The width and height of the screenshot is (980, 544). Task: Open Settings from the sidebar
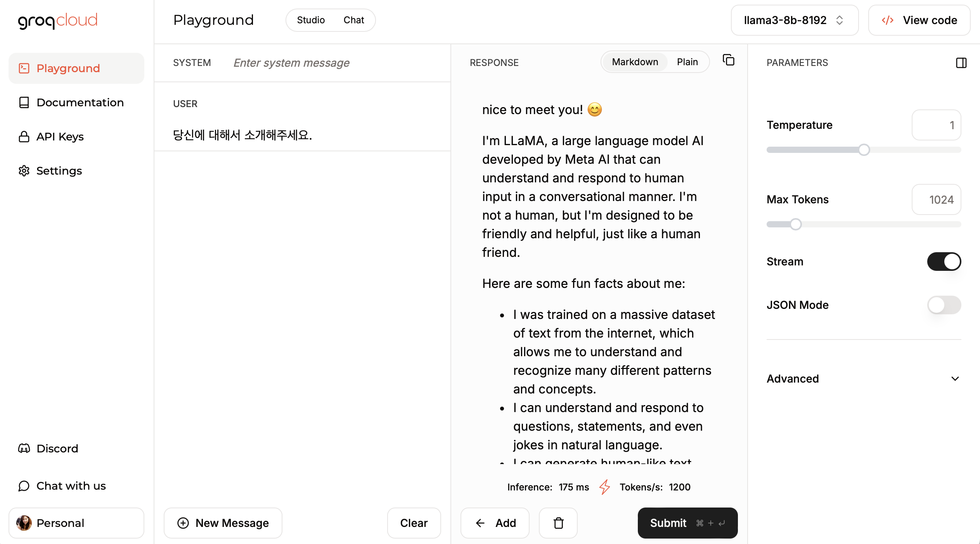[59, 171]
